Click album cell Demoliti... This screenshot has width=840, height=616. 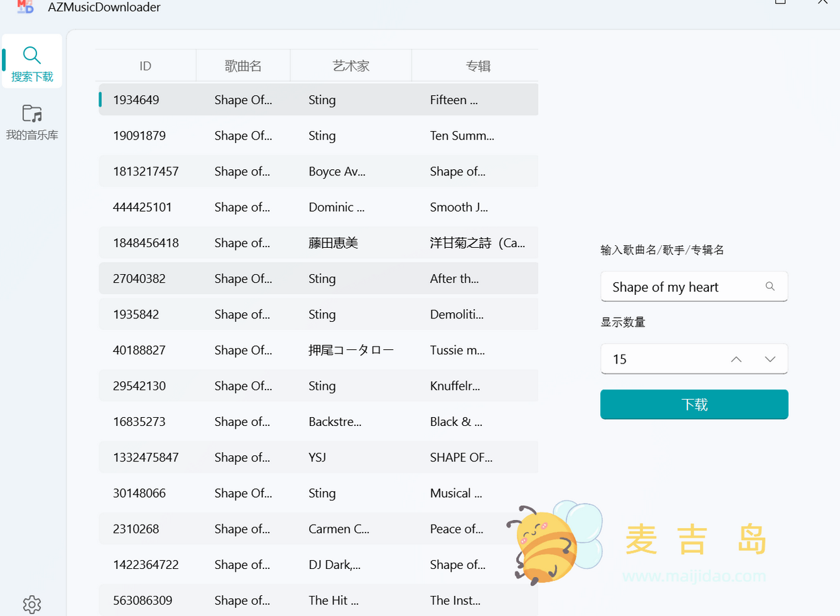pos(456,314)
